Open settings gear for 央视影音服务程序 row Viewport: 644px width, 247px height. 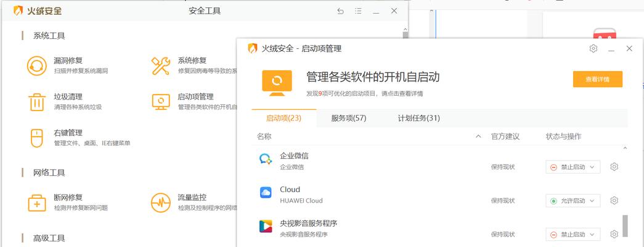(614, 234)
